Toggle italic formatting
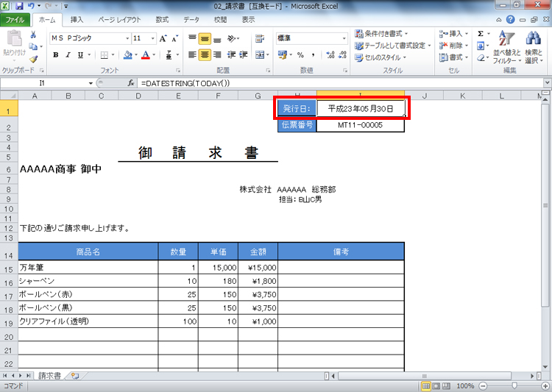The height and width of the screenshot is (392, 552). 68,55
